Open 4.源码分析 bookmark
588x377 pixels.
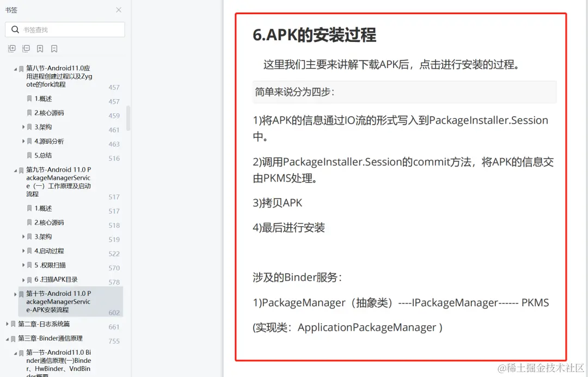[x=49, y=142]
